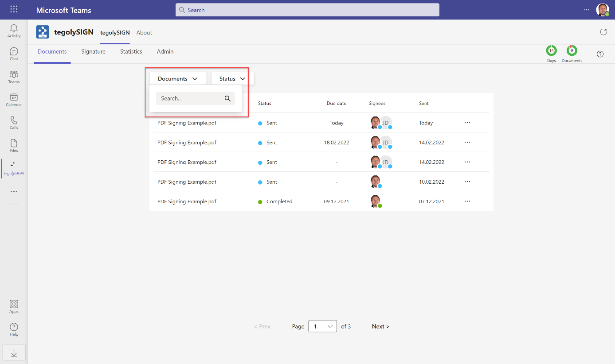Open PDF Signing Example.pdf with Completed status
The width and height of the screenshot is (615, 364).
point(187,201)
